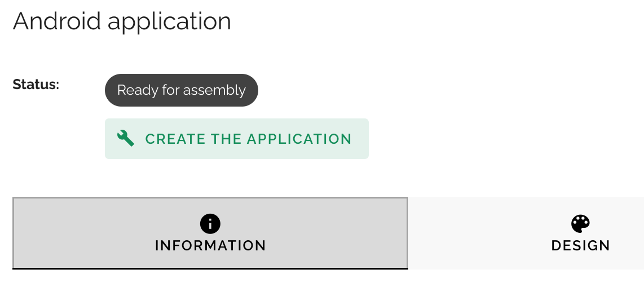Start the build using the green wrench button
644x300 pixels.
coord(237,139)
